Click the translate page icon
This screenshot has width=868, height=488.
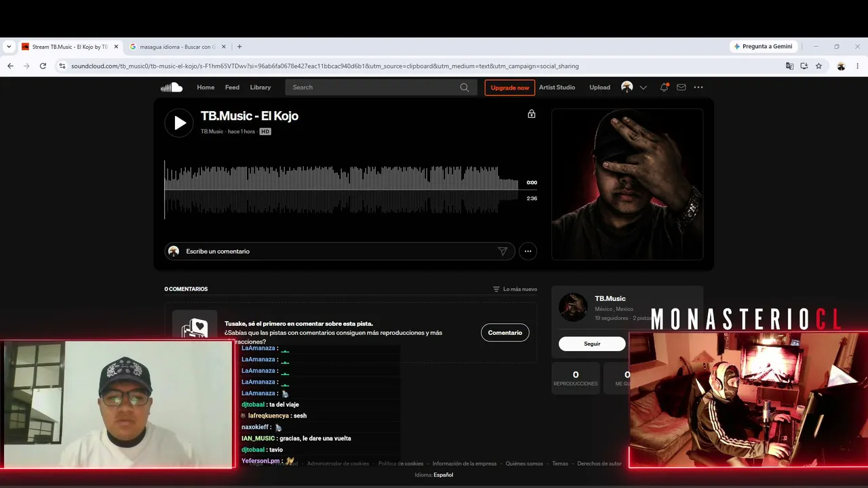tap(789, 66)
